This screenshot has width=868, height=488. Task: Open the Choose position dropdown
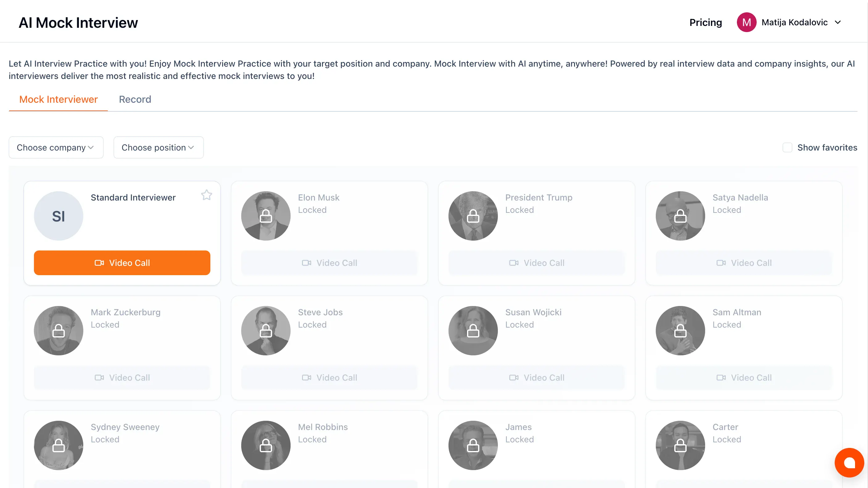[x=158, y=147]
